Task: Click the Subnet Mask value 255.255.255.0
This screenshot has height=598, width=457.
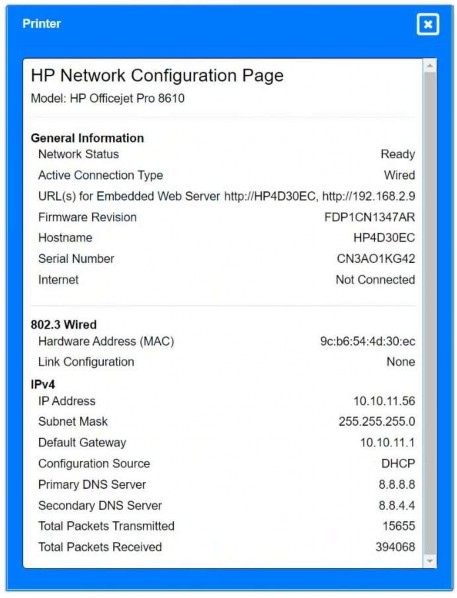Action: pos(377,421)
